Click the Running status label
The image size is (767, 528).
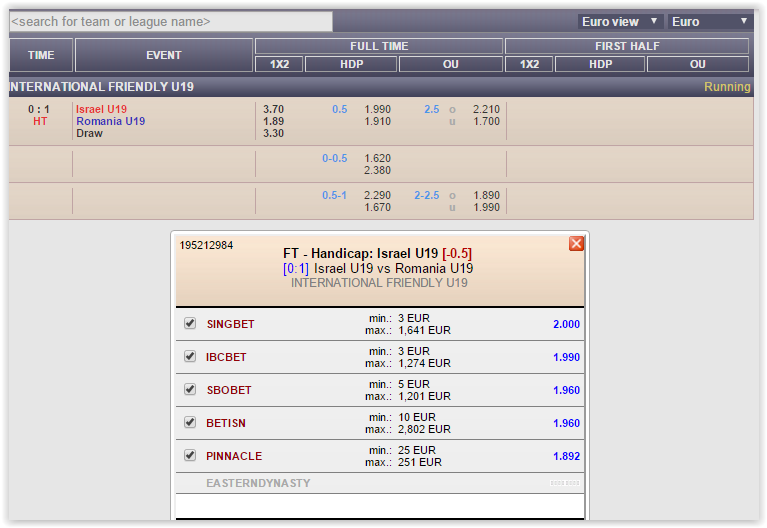point(727,87)
